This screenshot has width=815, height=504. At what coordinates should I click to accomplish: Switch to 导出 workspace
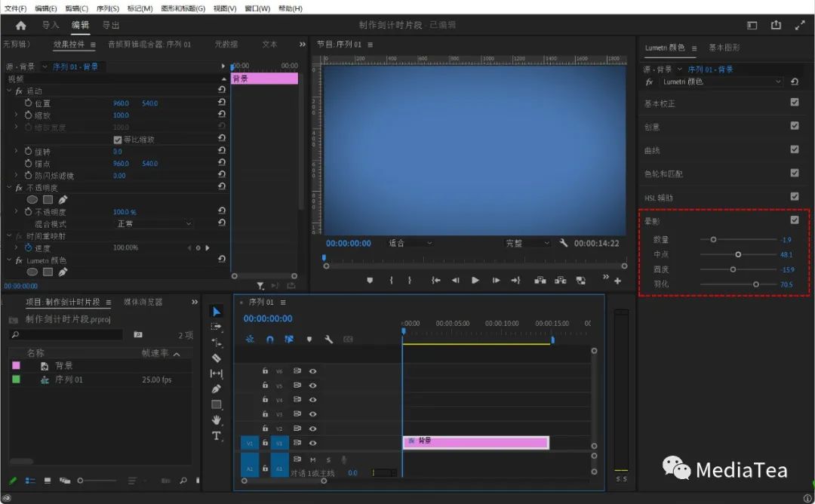(111, 25)
